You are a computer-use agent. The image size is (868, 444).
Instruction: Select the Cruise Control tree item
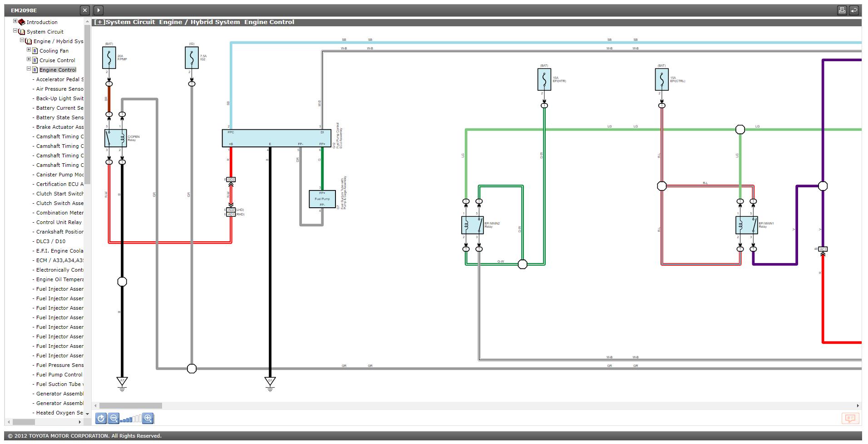[x=57, y=60]
